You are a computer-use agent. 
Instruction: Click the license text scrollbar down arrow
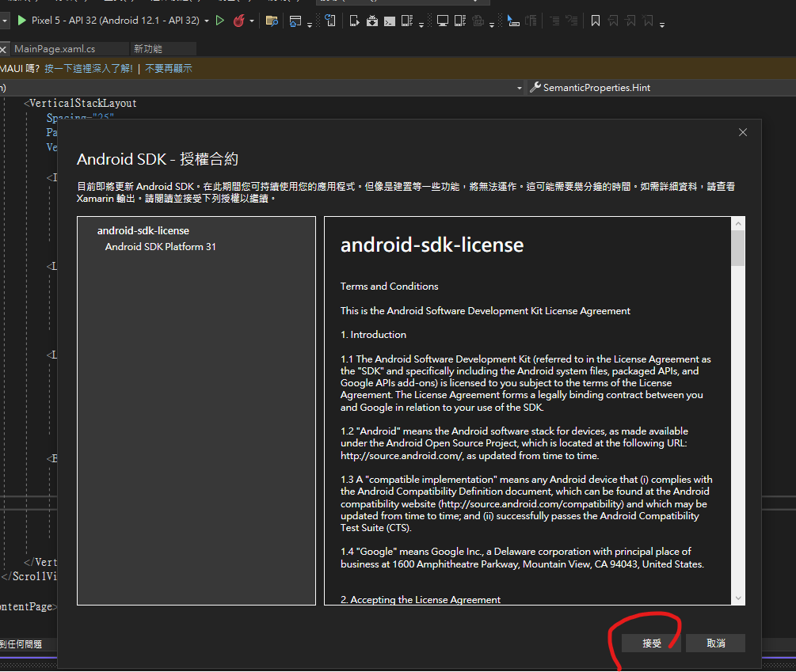point(738,598)
